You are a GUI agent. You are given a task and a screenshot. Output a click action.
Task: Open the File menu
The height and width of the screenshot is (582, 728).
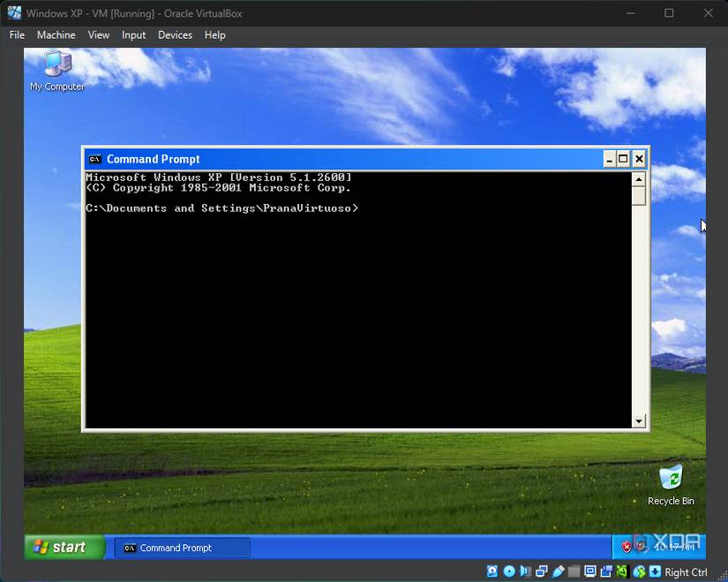point(16,34)
